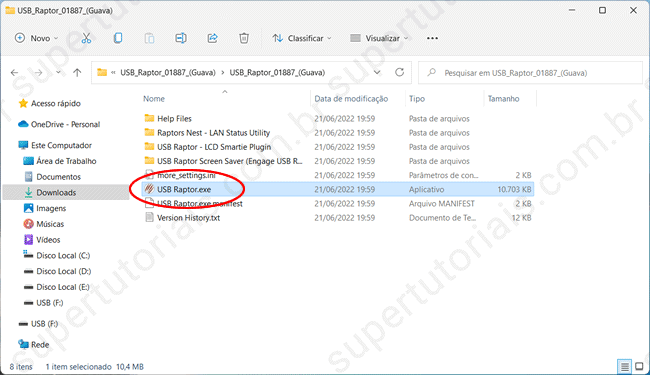Image resolution: width=650 pixels, height=375 pixels.
Task: Go back with the left arrow
Action: [15, 73]
